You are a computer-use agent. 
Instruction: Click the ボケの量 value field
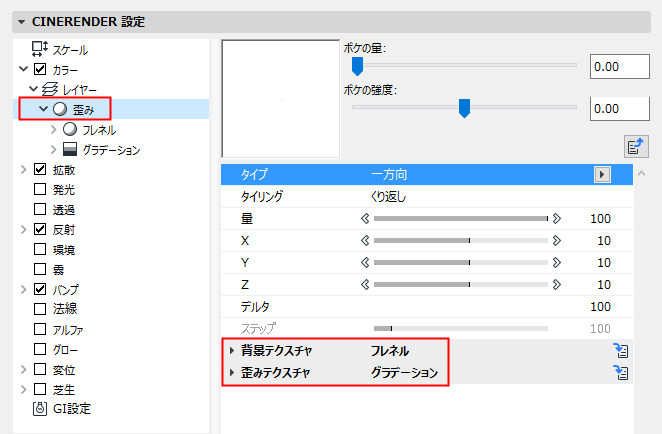[x=619, y=66]
